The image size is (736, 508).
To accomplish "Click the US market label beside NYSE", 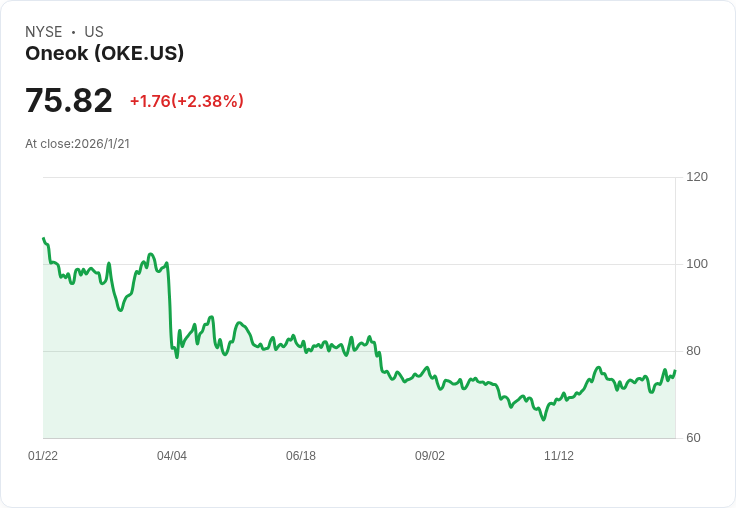I will pyautogui.click(x=94, y=32).
